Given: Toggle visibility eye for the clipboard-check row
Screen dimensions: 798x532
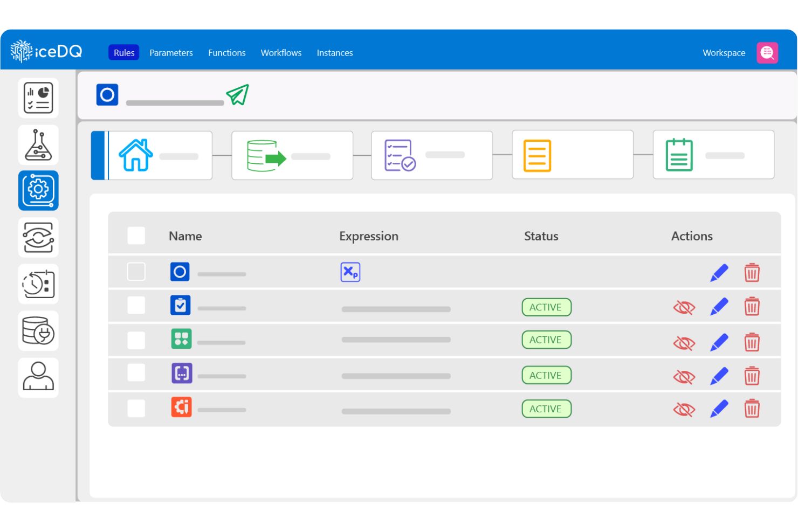Looking at the screenshot, I should (x=684, y=308).
